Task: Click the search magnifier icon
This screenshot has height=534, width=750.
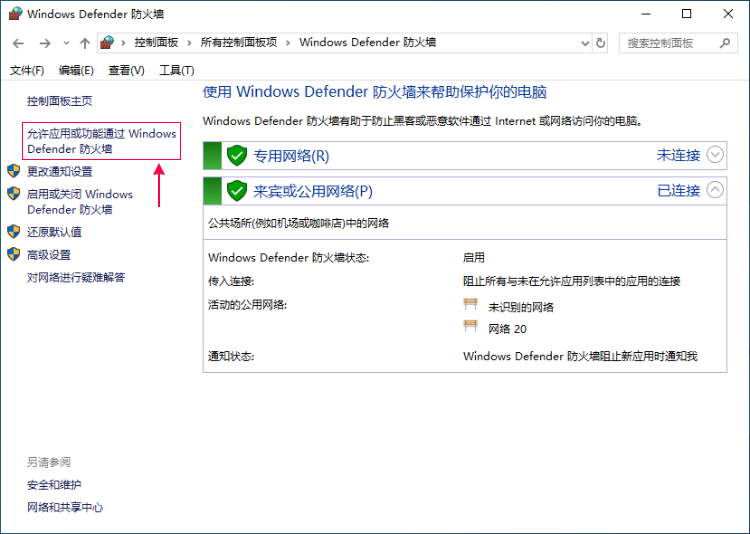Action: [x=724, y=43]
